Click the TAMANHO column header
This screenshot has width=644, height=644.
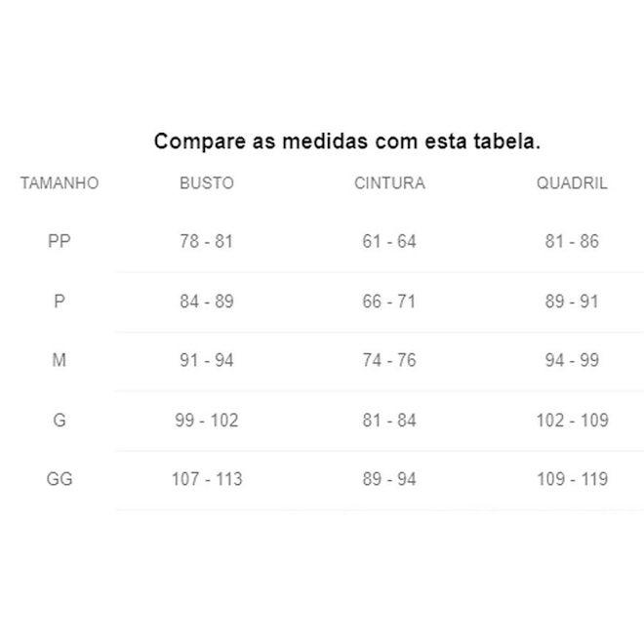click(60, 183)
